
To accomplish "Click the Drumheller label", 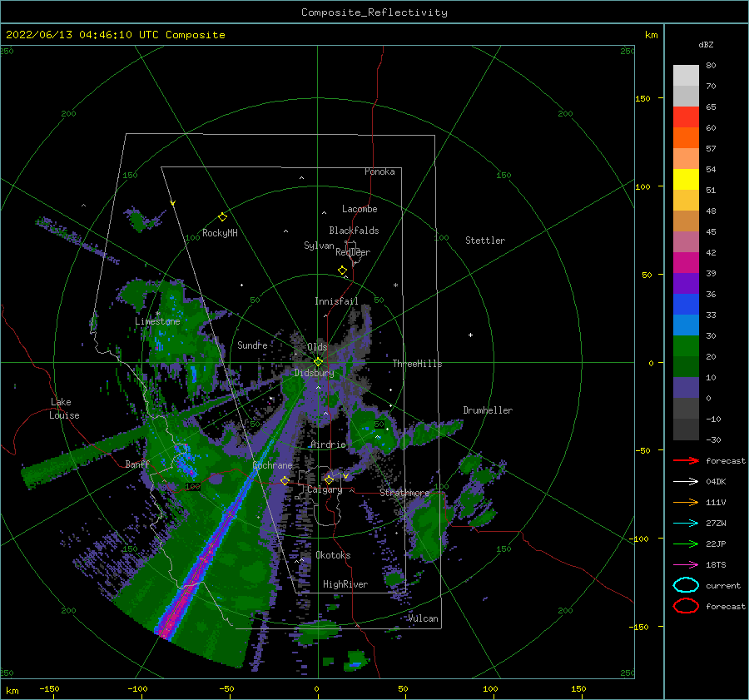I will pyautogui.click(x=488, y=410).
